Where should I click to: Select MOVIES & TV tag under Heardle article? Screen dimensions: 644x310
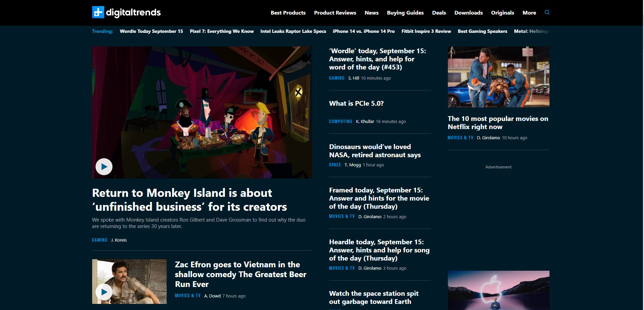pos(342,268)
